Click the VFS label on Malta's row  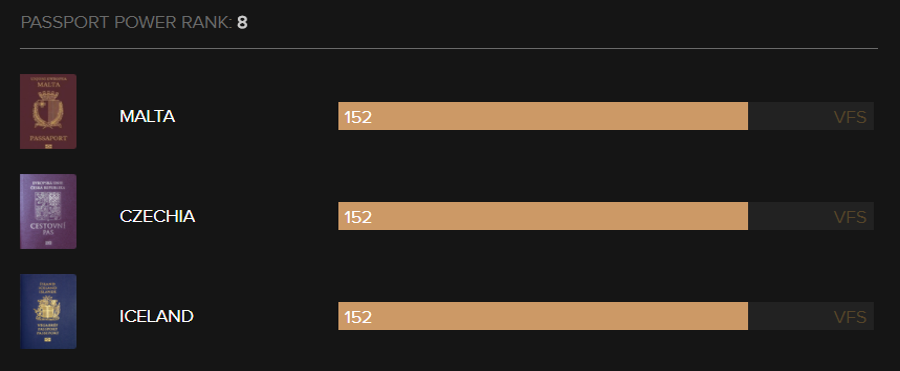click(x=850, y=118)
